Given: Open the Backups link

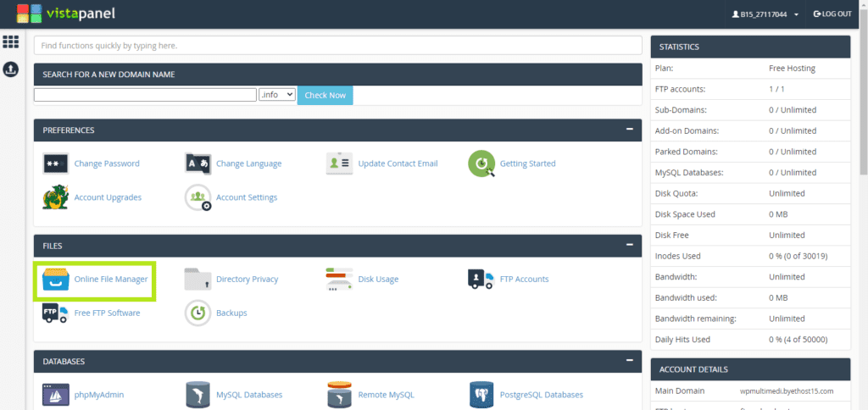Looking at the screenshot, I should [231, 313].
